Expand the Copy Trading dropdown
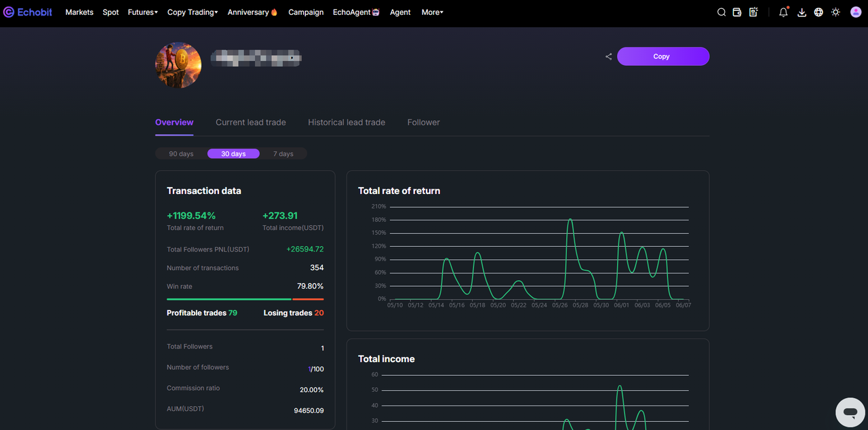Screen dimensions: 868x430 tap(193, 12)
